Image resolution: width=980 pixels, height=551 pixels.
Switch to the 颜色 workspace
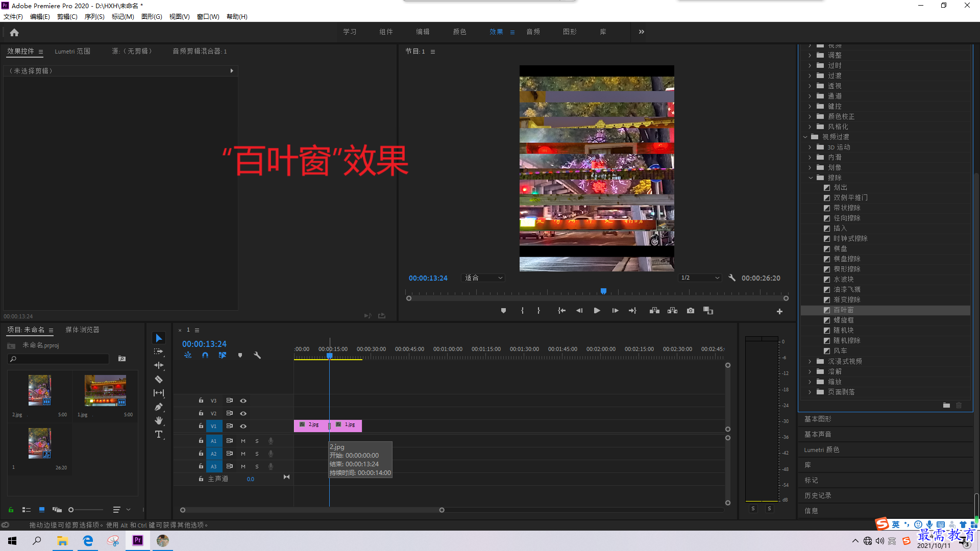click(x=459, y=32)
